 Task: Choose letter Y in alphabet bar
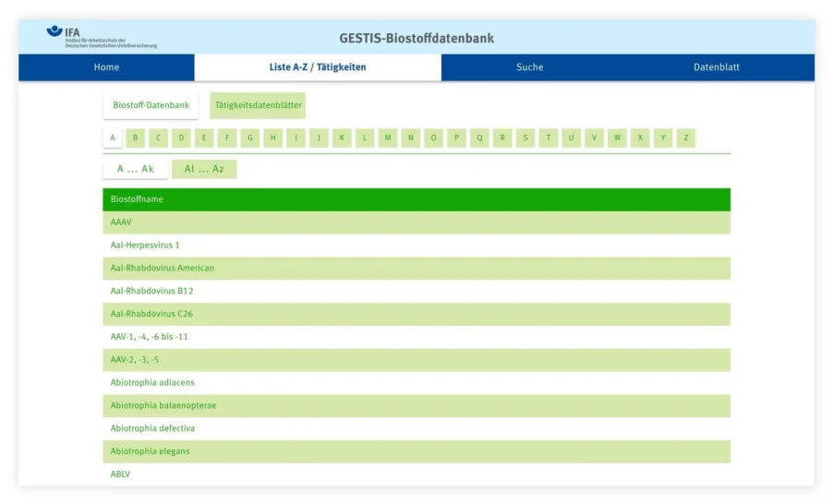[663, 138]
